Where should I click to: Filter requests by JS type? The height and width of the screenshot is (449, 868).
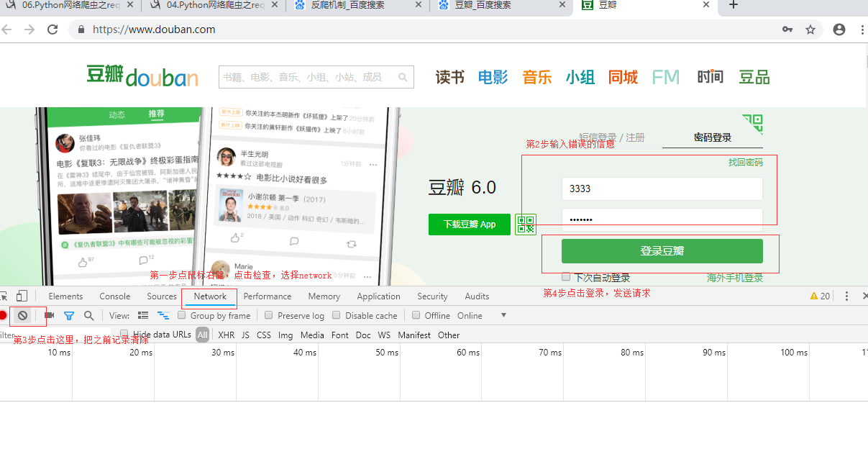(245, 335)
